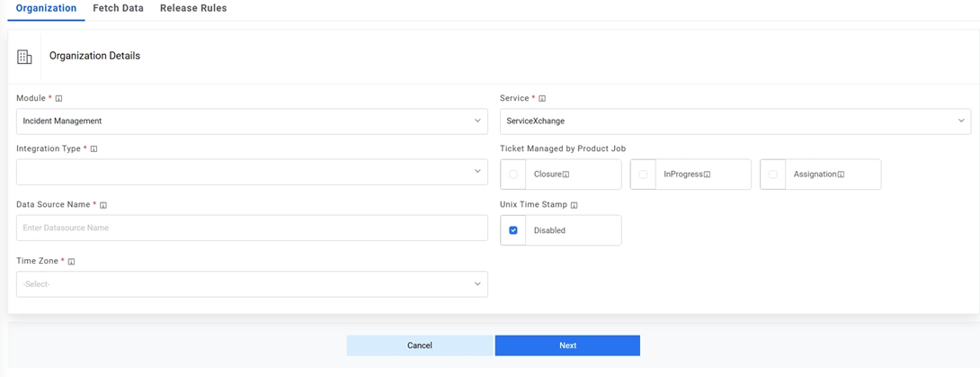Check the Assignation checkbox

click(773, 175)
